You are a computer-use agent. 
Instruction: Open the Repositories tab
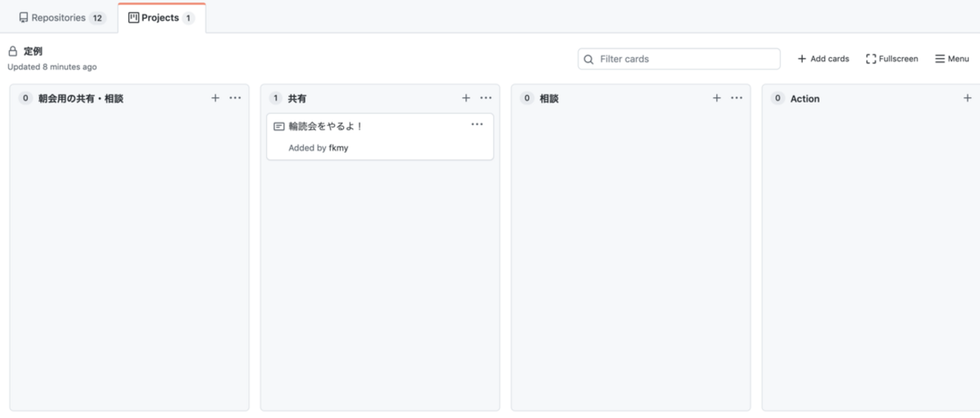(x=62, y=18)
